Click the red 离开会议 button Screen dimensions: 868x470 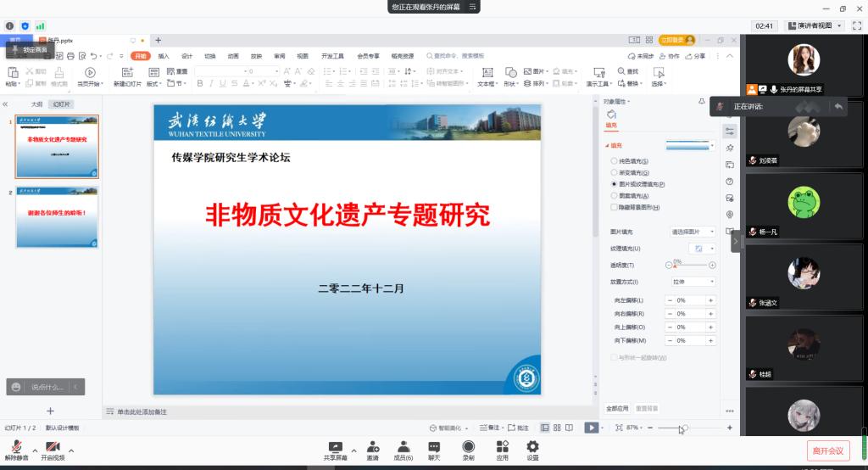[x=827, y=450]
